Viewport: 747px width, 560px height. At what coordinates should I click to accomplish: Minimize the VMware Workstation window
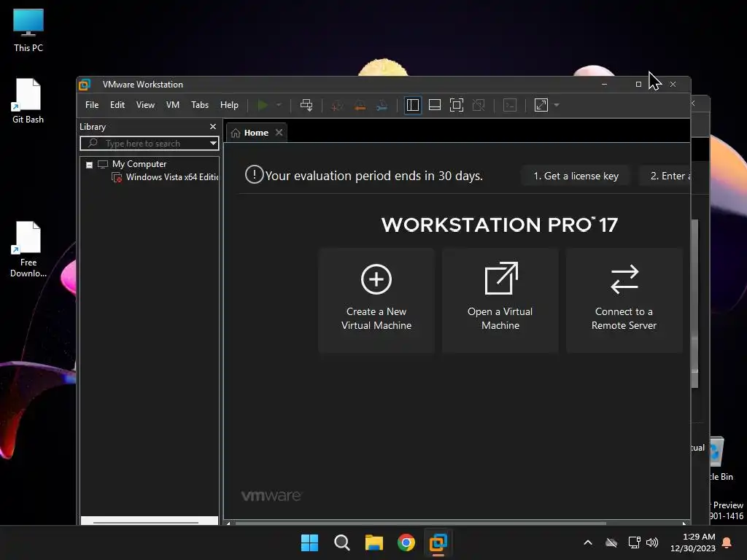pos(604,85)
